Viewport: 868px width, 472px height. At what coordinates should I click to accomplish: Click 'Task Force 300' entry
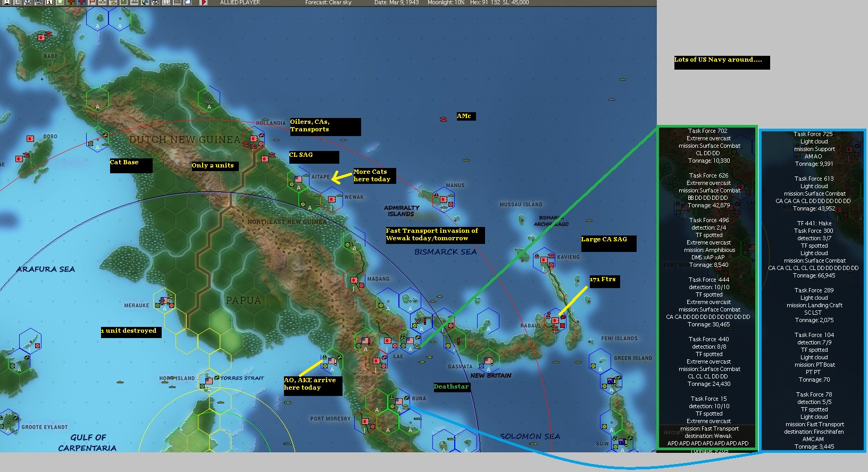click(814, 231)
